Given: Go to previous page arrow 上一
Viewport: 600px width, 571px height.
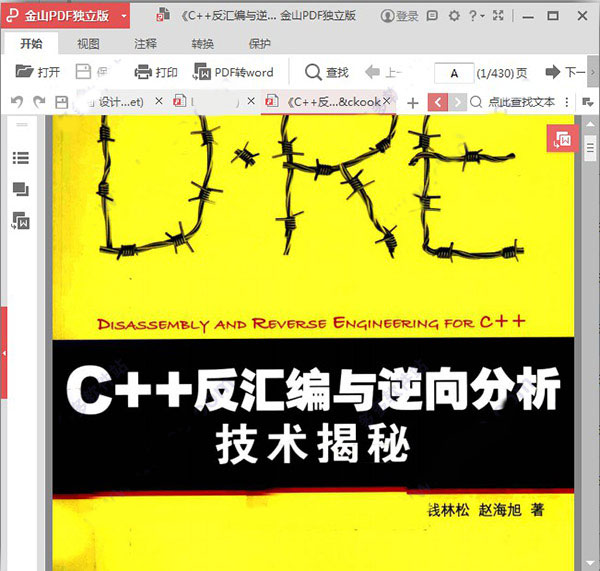Looking at the screenshot, I should pyautogui.click(x=383, y=72).
